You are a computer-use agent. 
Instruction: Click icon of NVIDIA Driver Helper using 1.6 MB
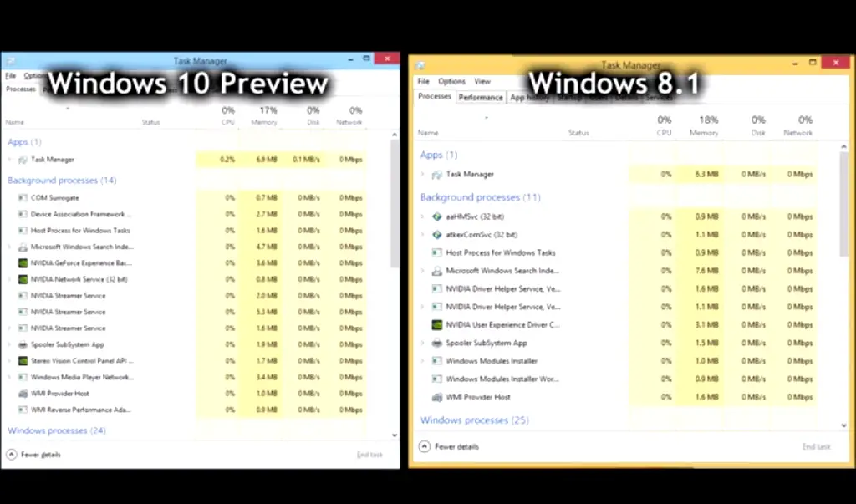436,289
